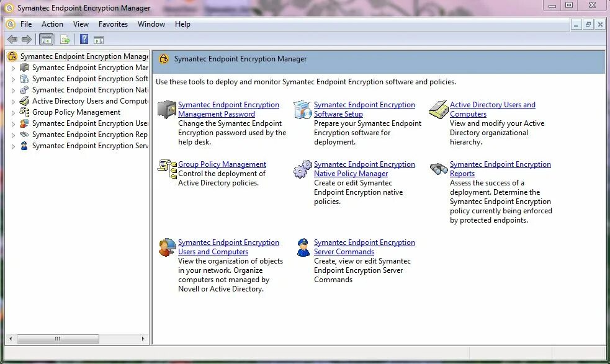Viewport: 610px width, 364px height.
Task: Open the Favorites menu
Action: click(113, 24)
